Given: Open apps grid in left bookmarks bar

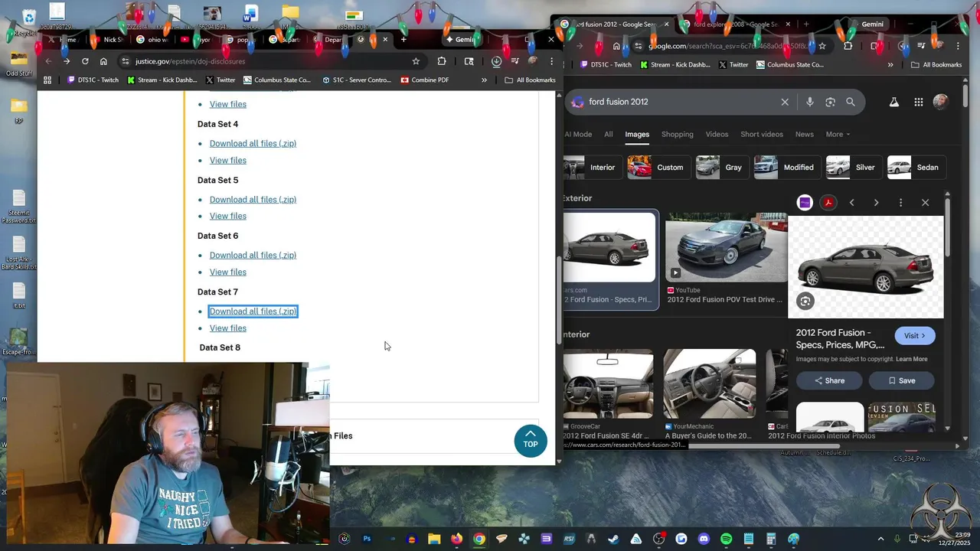Looking at the screenshot, I should pyautogui.click(x=47, y=80).
